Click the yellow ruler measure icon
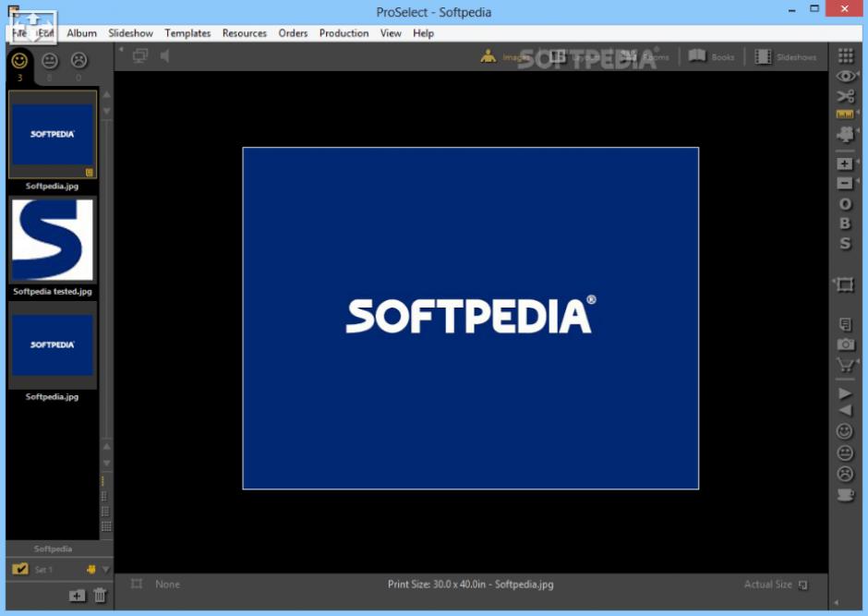Viewport: 868px width, 616px height. coord(845,114)
